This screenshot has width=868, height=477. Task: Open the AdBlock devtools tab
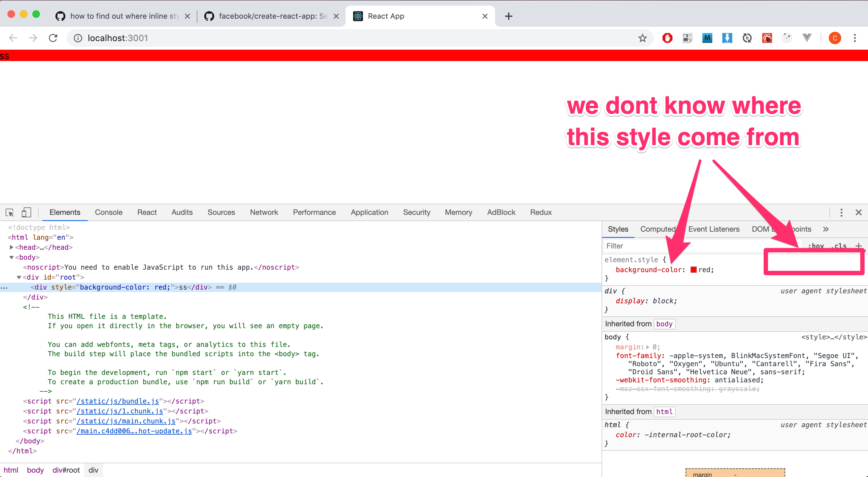501,212
